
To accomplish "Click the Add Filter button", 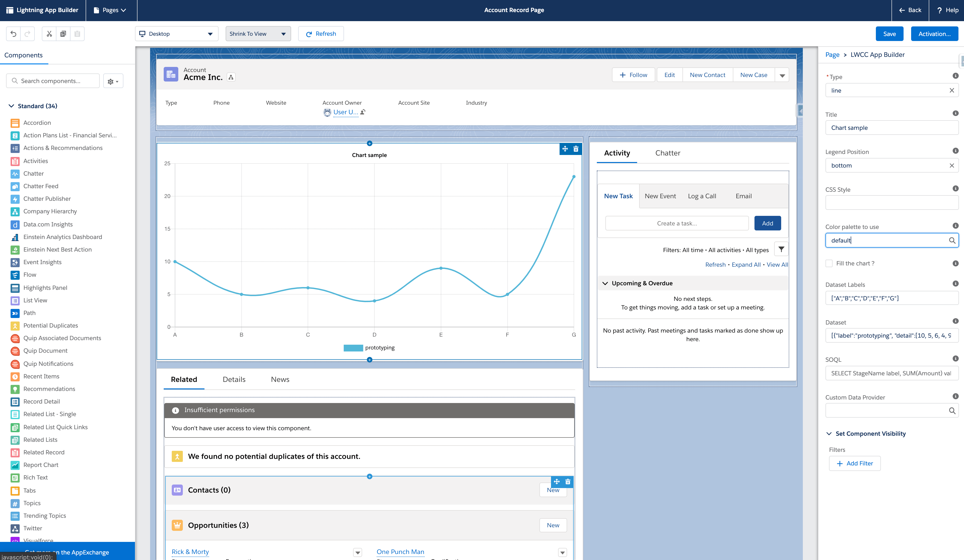I will tap(855, 463).
